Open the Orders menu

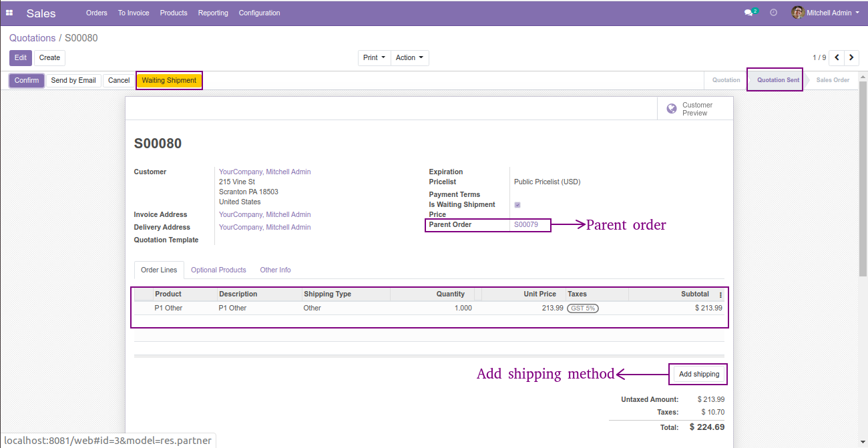[x=97, y=13]
